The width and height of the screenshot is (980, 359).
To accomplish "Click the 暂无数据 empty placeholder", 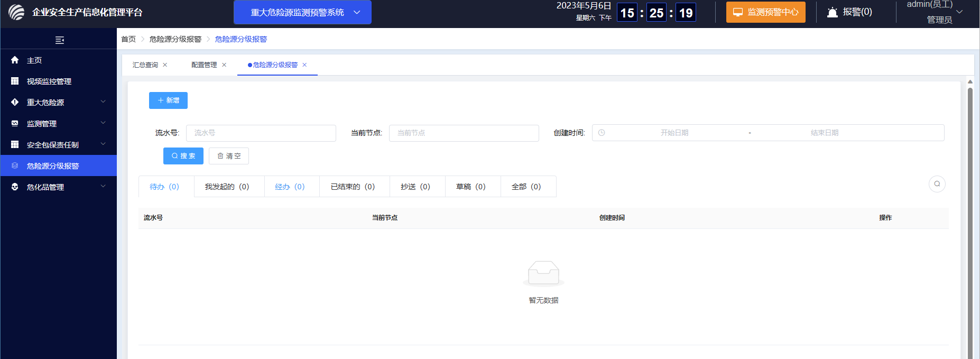I will coord(543,283).
